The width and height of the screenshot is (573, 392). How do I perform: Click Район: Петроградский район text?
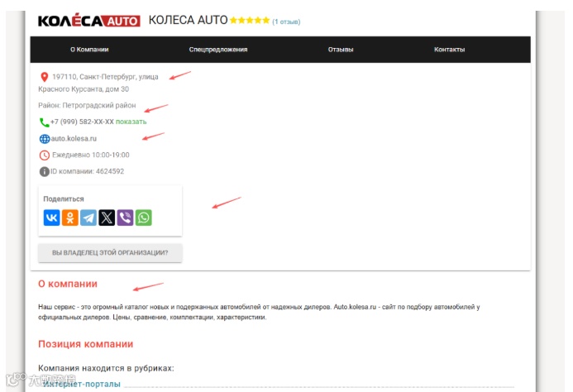87,105
